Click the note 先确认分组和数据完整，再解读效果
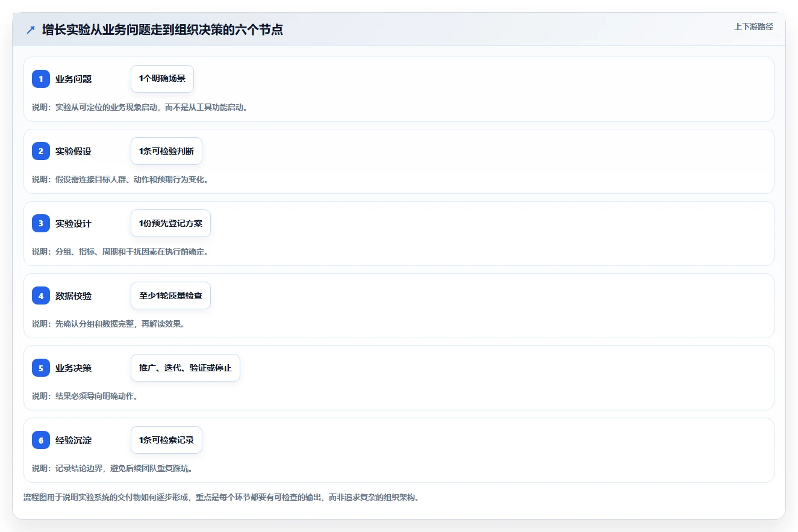Viewport: 798px width, 532px height. [x=108, y=324]
